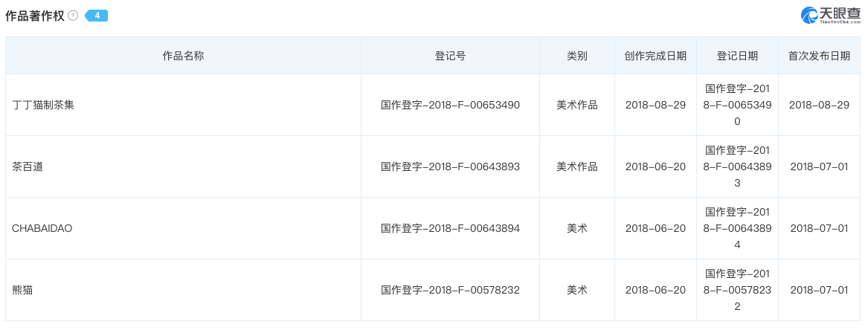The image size is (868, 330).
Task: Click registration number 国作登字-2018-F-00578232
Action: 450,290
